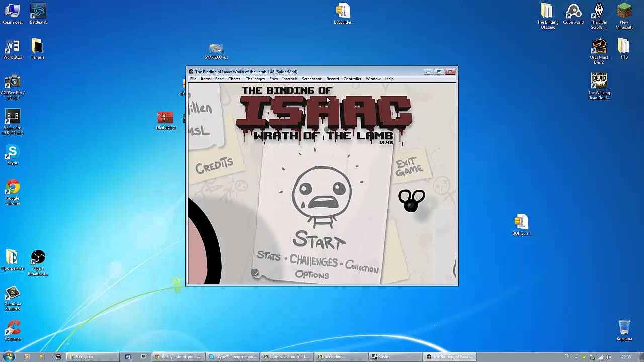
Task: Open the Challenges menu in menu bar
Action: click(255, 79)
